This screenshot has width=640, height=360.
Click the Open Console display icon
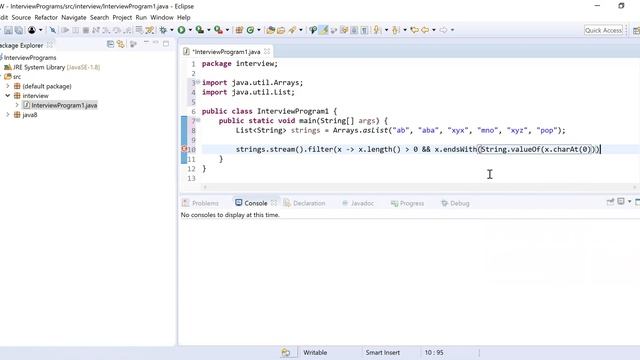coord(621,201)
